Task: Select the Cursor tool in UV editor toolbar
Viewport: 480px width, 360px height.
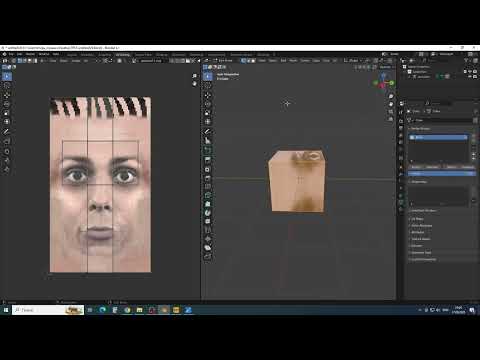Action: point(7,86)
